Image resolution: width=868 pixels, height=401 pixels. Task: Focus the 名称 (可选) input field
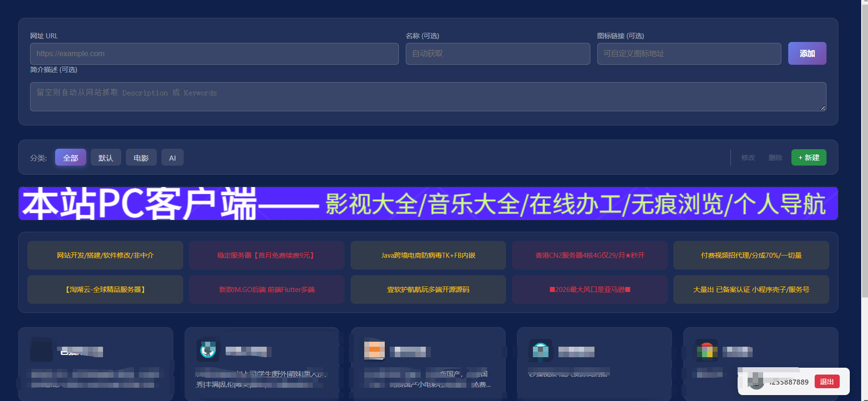pos(498,54)
